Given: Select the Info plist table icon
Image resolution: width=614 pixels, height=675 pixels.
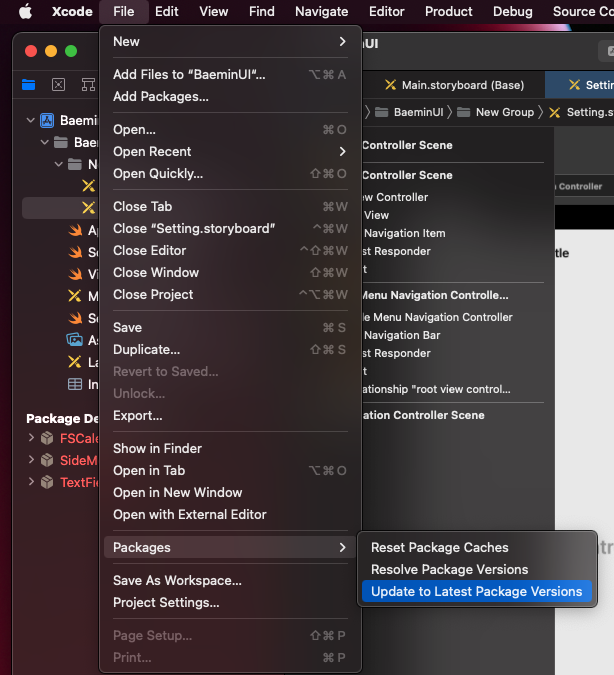Looking at the screenshot, I should coord(75,384).
